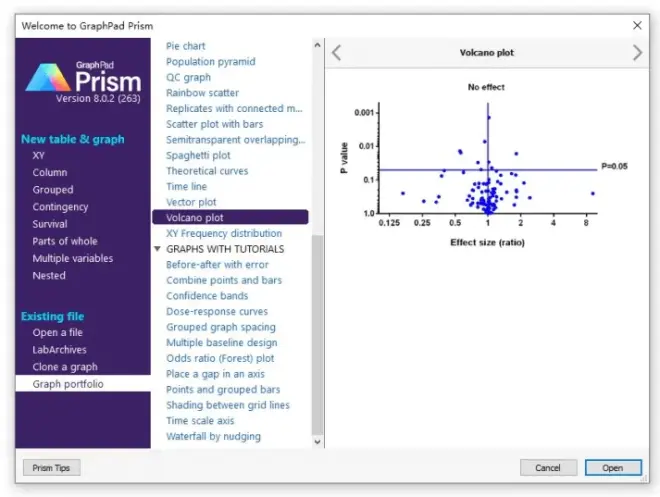Select Graph portfolio in sidebar

(67, 384)
